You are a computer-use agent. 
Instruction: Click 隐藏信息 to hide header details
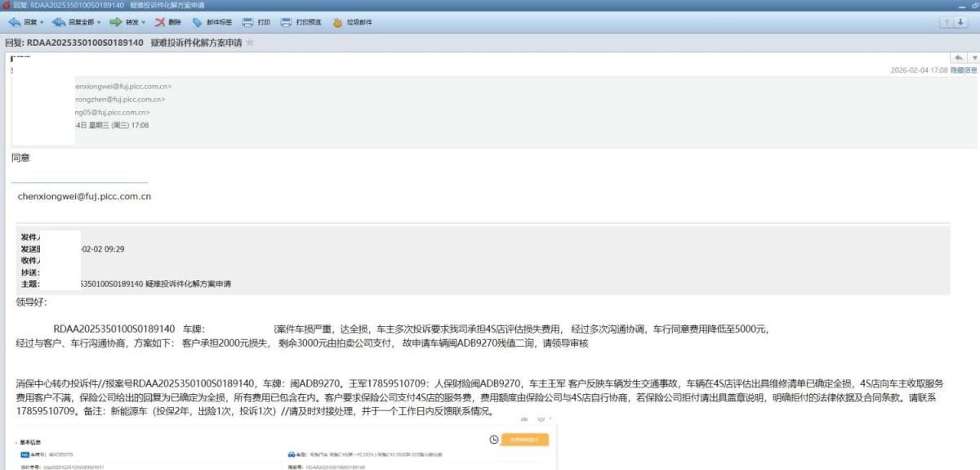(x=963, y=70)
